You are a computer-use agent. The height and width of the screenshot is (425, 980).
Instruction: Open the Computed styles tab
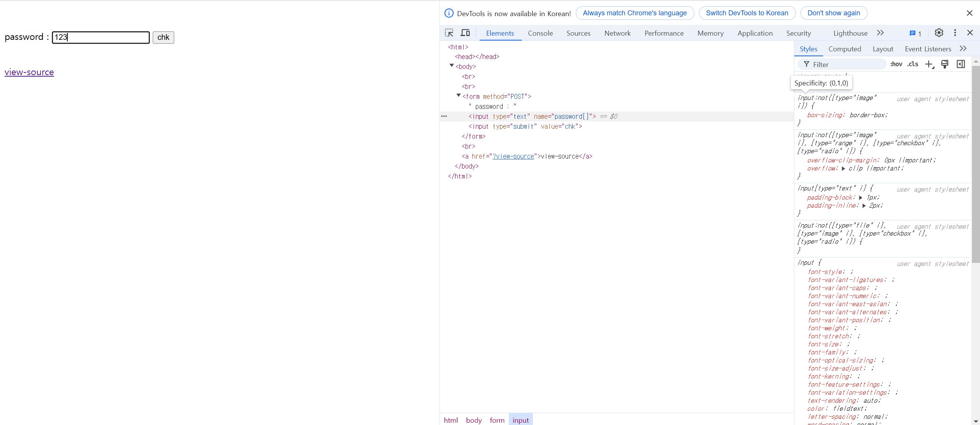coord(844,49)
